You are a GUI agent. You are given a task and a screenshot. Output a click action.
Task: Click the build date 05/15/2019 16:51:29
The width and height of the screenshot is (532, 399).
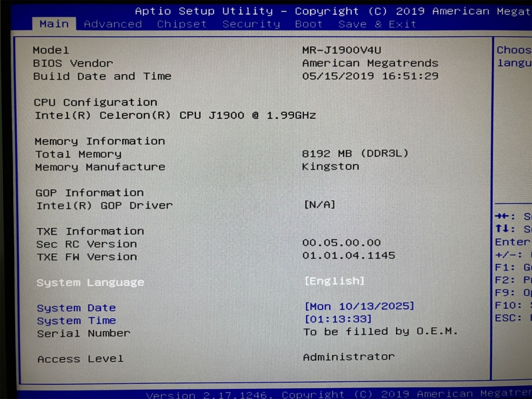370,76
